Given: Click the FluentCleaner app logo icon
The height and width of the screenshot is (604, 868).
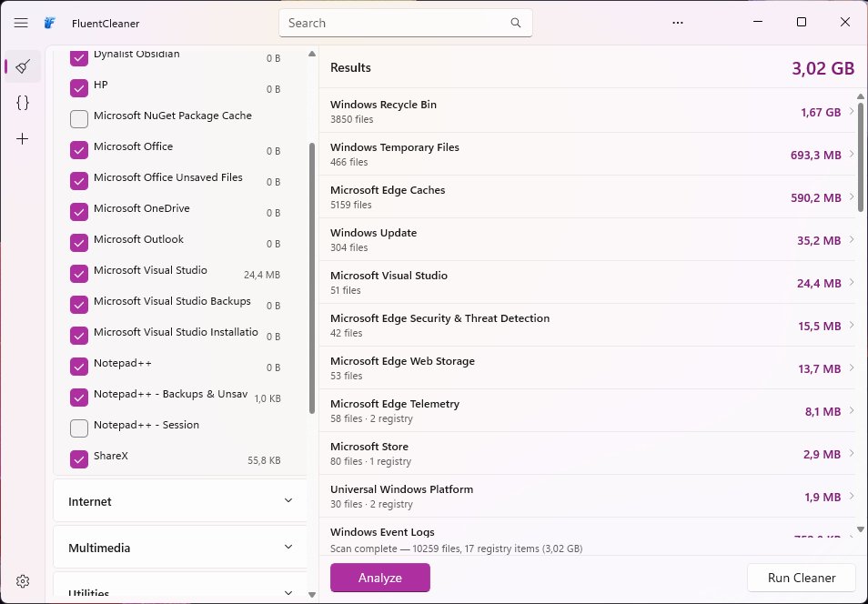Looking at the screenshot, I should pyautogui.click(x=50, y=23).
